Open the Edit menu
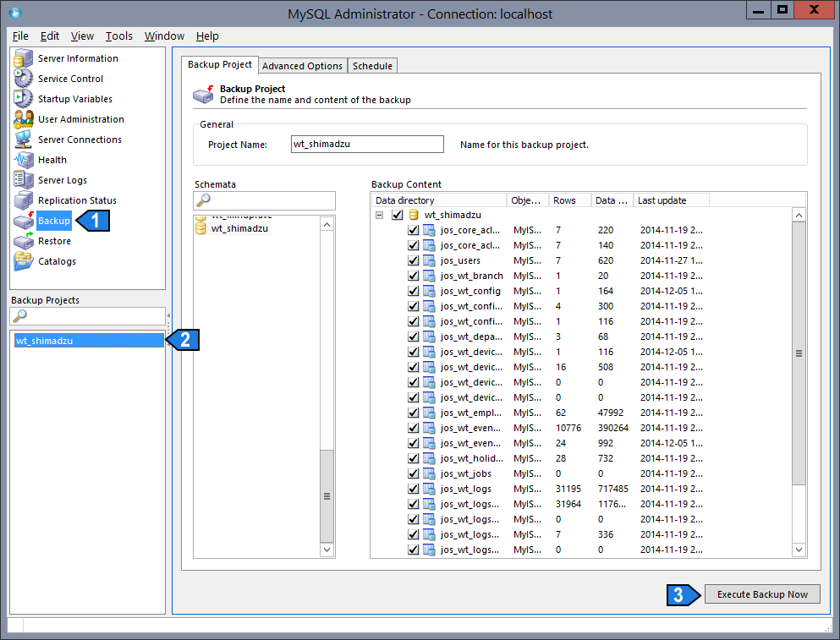840x640 pixels. [50, 36]
